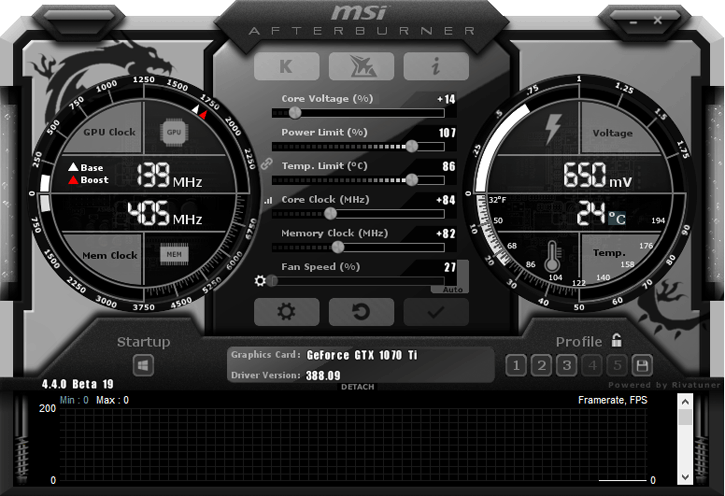Click the DETACH monitor button

point(357,387)
